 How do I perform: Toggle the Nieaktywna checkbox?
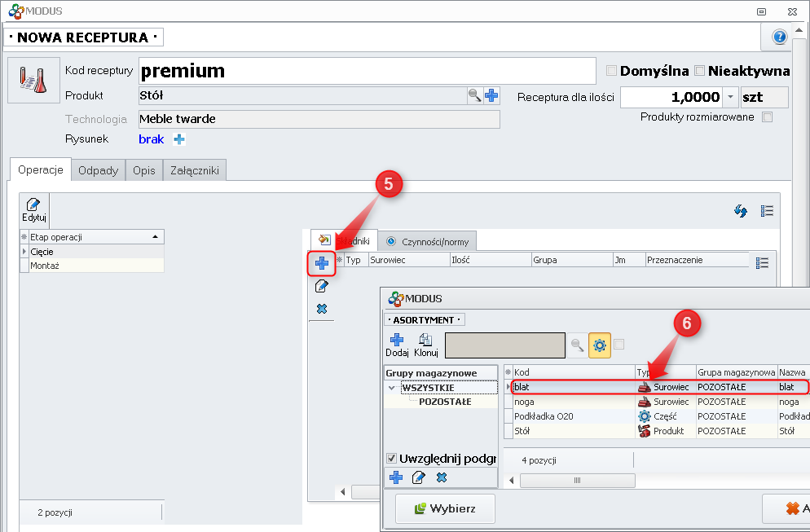click(699, 71)
